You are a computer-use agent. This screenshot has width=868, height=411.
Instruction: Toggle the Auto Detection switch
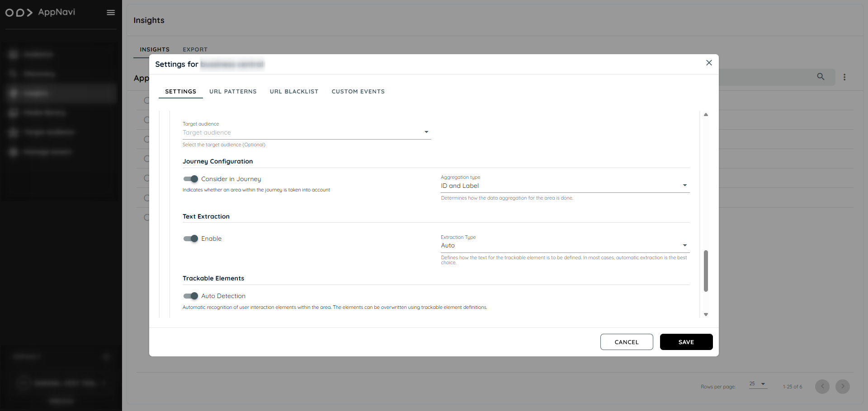(x=191, y=296)
